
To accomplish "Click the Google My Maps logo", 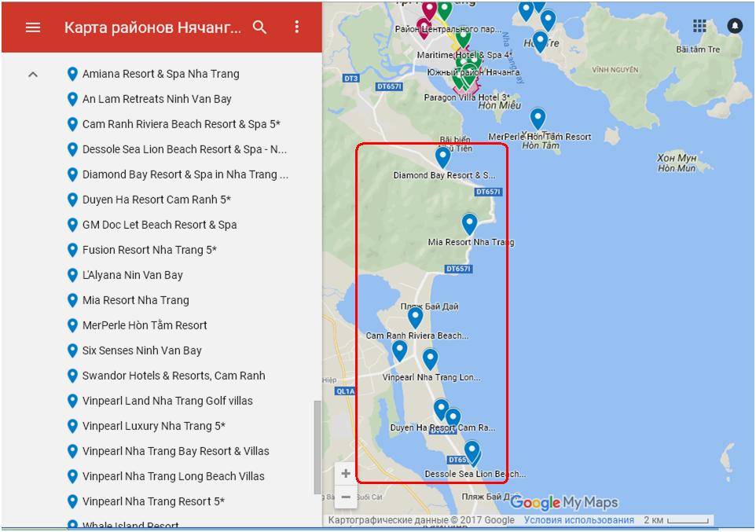I will point(564,503).
